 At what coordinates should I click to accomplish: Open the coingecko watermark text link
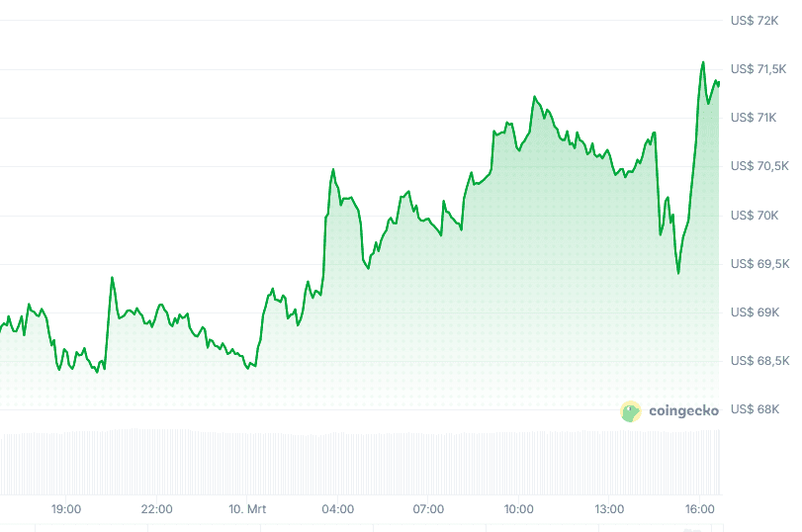(x=683, y=411)
